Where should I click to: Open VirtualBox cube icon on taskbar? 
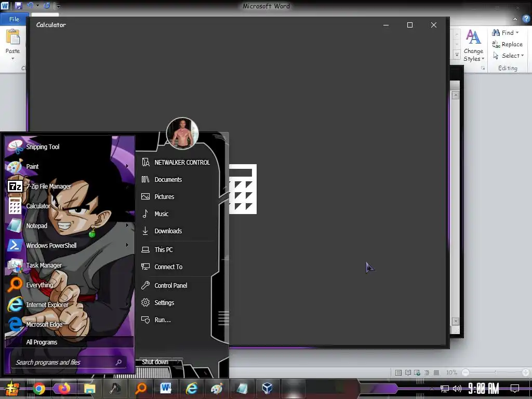pos(268,388)
